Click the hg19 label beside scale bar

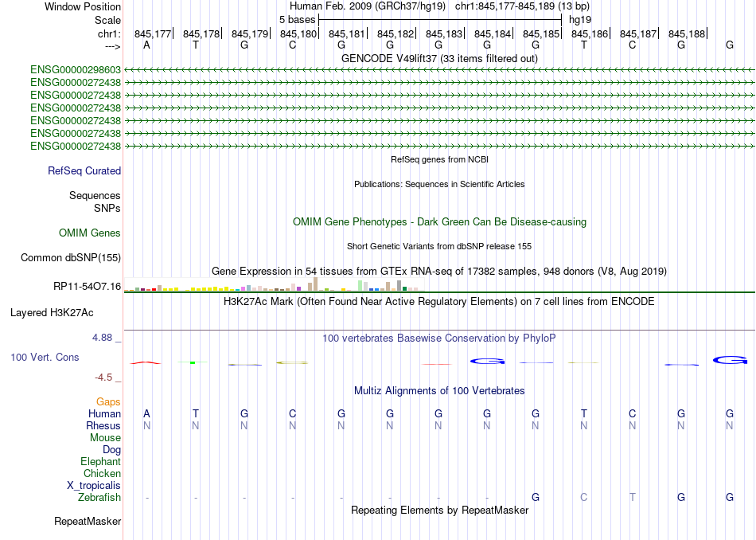pyautogui.click(x=580, y=20)
